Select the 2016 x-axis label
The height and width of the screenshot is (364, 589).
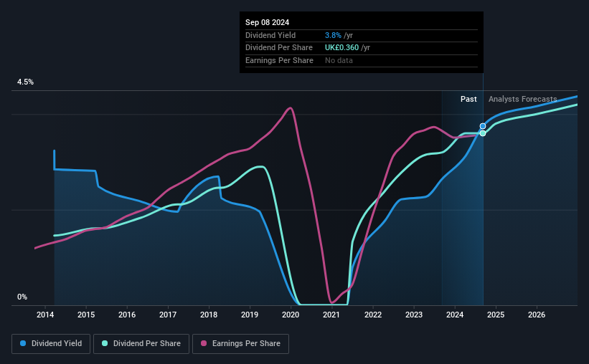click(x=127, y=315)
